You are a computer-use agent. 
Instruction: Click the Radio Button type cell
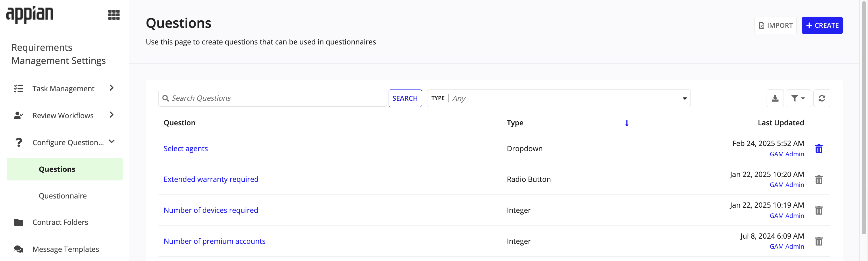point(529,179)
